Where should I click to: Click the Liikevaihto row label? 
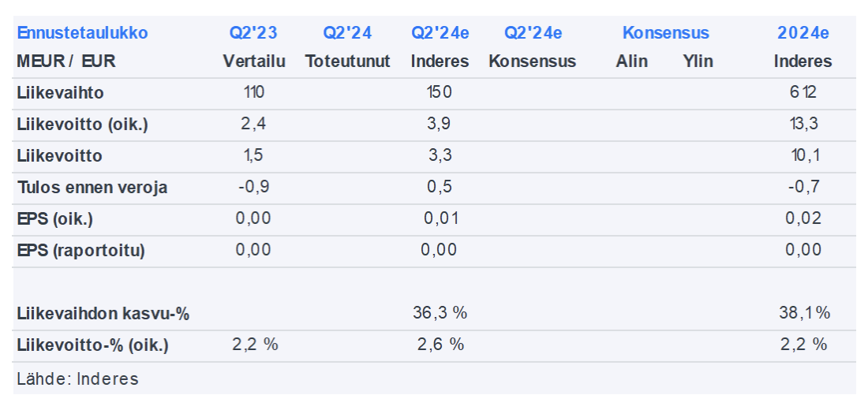click(60, 93)
